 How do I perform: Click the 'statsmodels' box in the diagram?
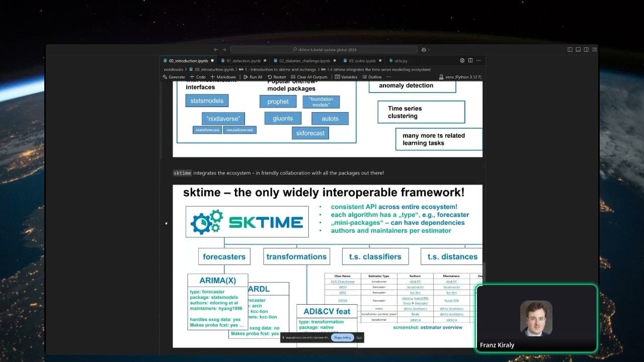coord(207,101)
